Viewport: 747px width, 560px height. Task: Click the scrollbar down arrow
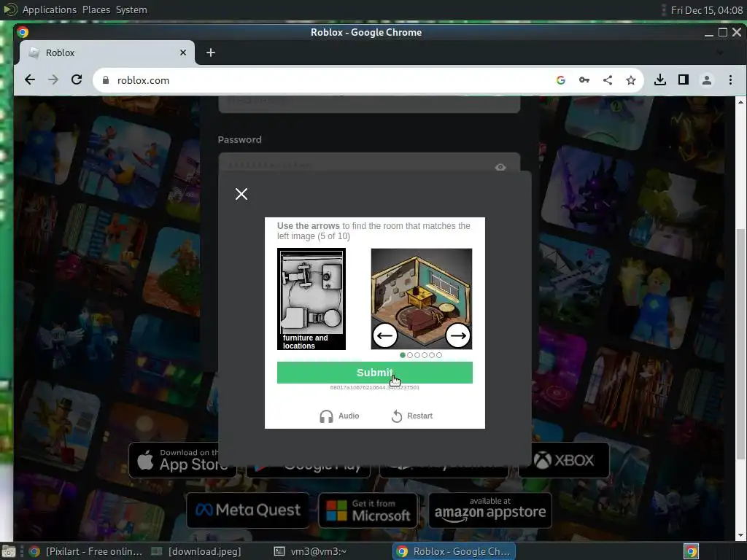click(x=740, y=535)
